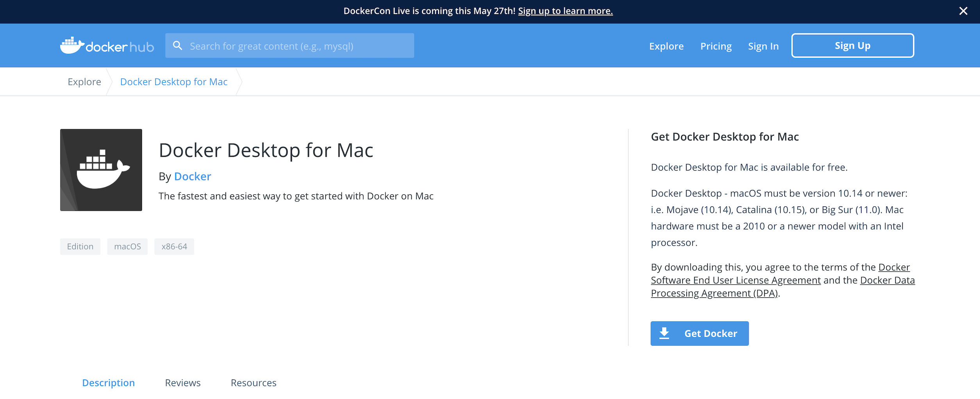
Task: Go to the Pricing page
Action: (716, 46)
